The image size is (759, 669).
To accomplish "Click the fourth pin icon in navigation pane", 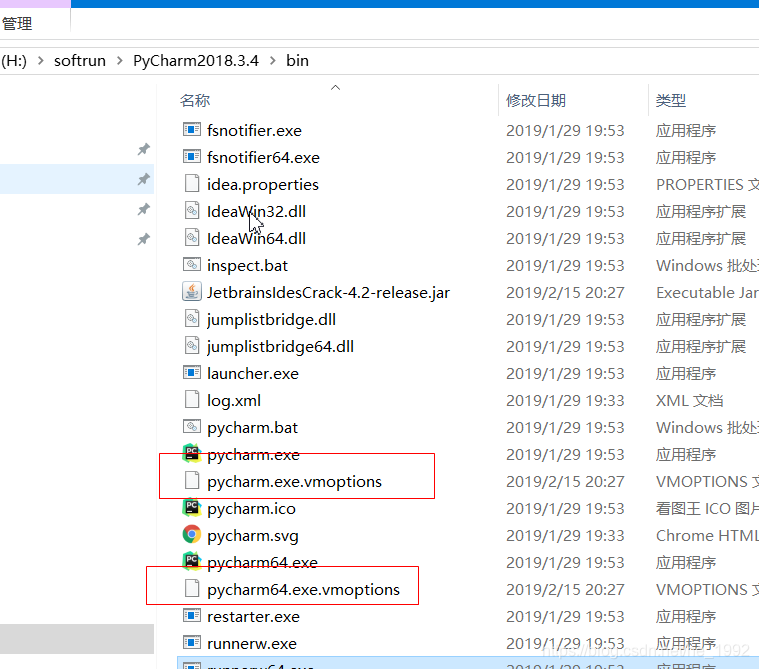I will [143, 239].
